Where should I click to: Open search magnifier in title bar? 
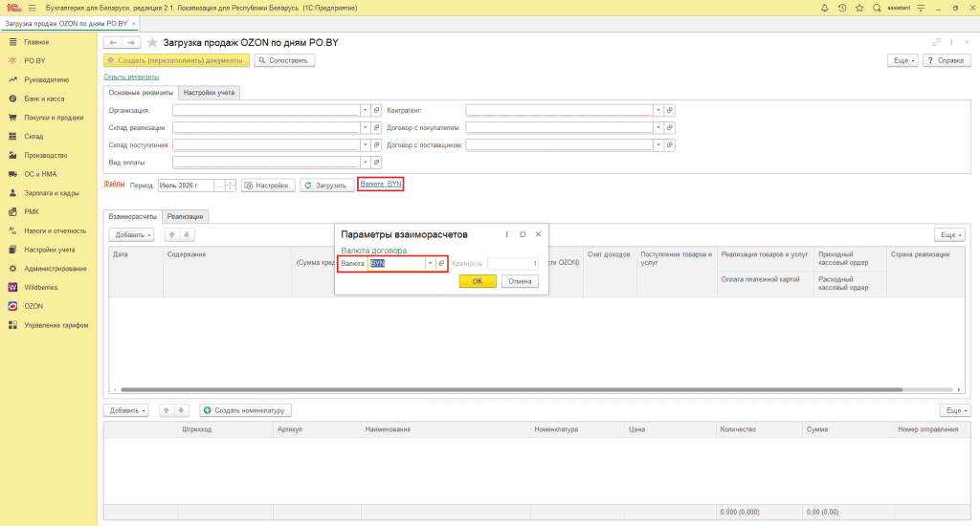(877, 8)
